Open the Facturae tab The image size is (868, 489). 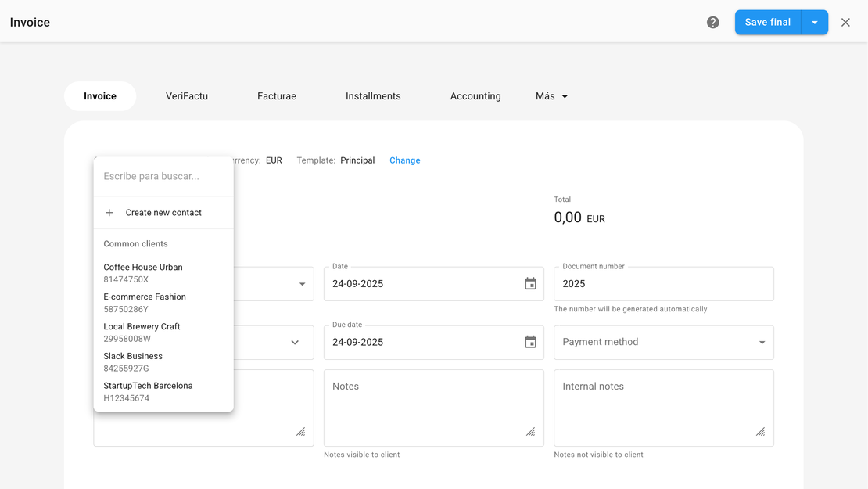point(277,96)
